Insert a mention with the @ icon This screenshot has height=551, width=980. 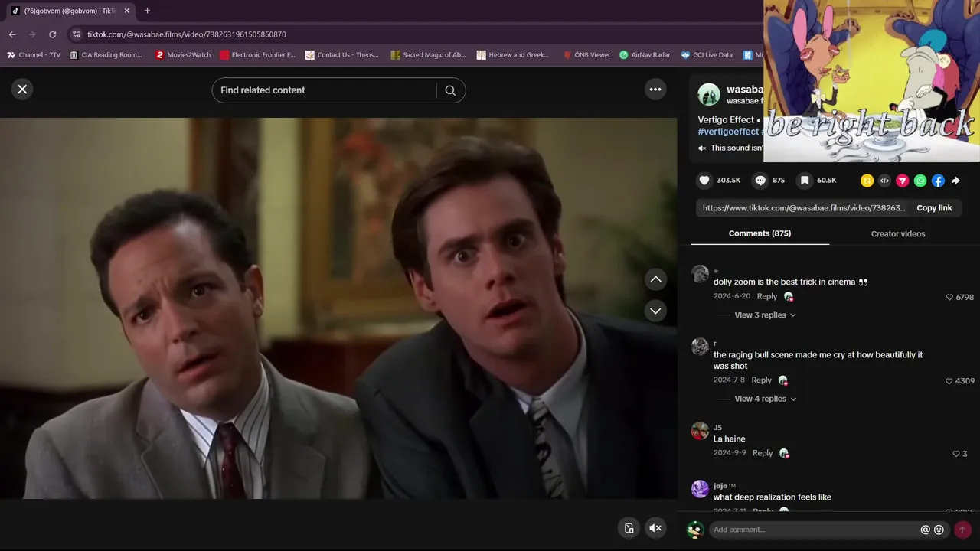click(x=925, y=530)
